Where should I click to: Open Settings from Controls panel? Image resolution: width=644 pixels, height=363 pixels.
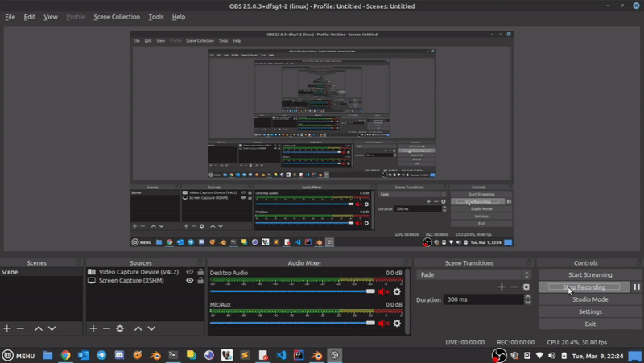coord(590,311)
